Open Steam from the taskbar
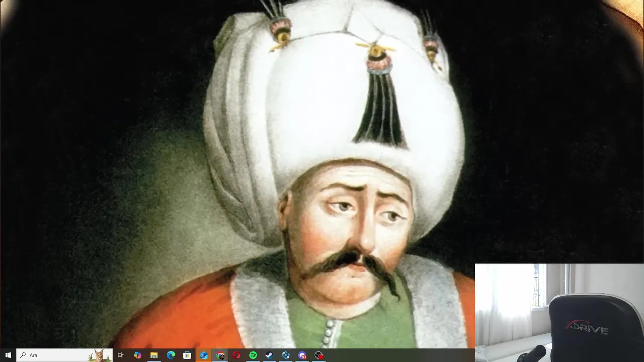The width and height of the screenshot is (644, 362). pos(269,355)
